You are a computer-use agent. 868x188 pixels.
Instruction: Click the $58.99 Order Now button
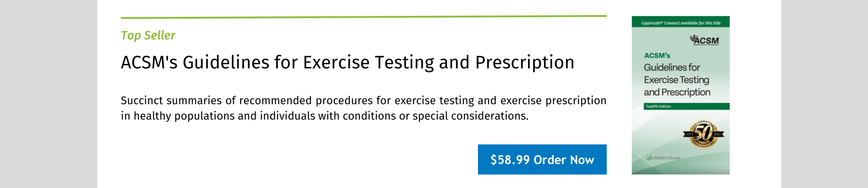[542, 159]
